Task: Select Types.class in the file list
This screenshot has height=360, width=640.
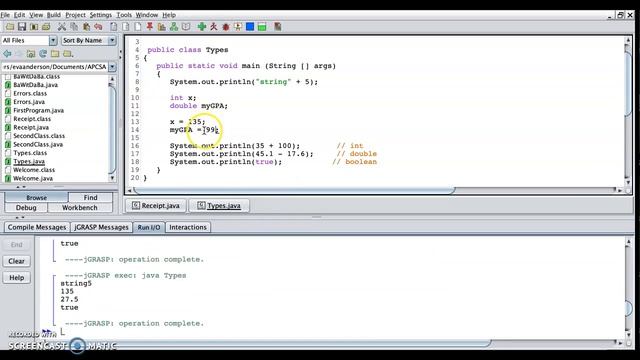Action: (30, 153)
